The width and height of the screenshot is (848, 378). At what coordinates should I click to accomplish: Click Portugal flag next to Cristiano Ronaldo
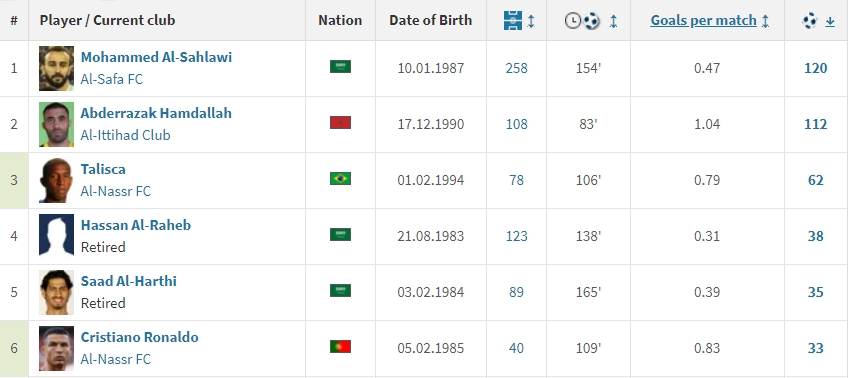click(x=340, y=346)
